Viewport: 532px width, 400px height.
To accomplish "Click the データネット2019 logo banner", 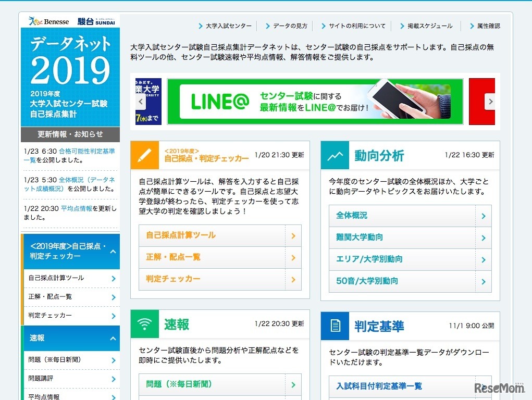I will pyautogui.click(x=70, y=73).
